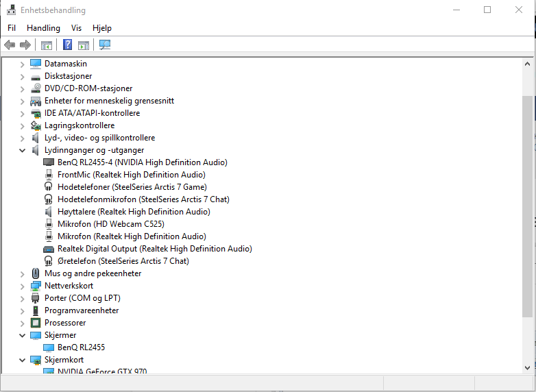Collapse the Skjermkort node
536x392 pixels.
[x=22, y=360]
